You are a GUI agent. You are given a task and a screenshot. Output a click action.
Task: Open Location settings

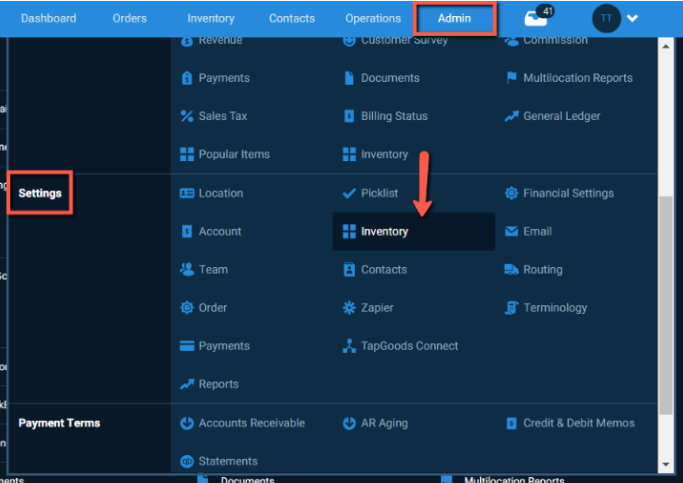220,193
